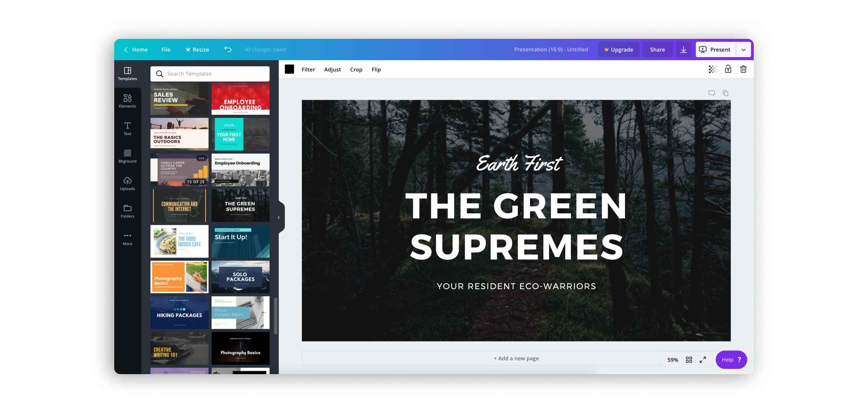
Task: Click the black color swatch
Action: coord(289,69)
